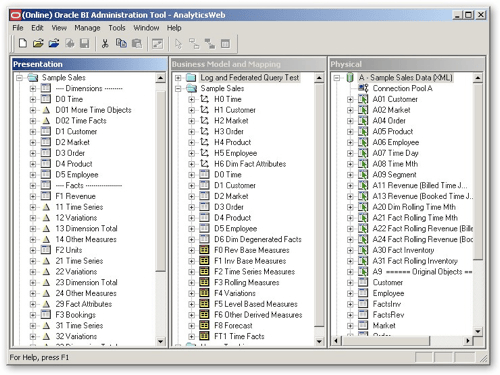Collapse Sample Sales in Business Model pane
The image size is (500, 375).
coord(178,89)
